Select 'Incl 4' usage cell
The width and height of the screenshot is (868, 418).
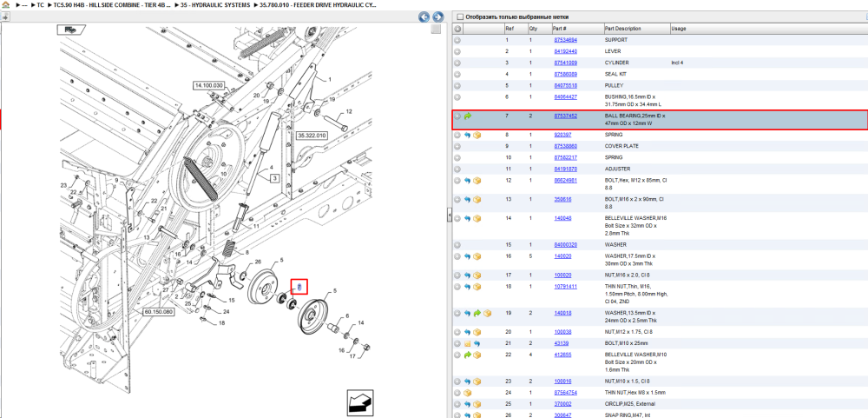tap(678, 63)
